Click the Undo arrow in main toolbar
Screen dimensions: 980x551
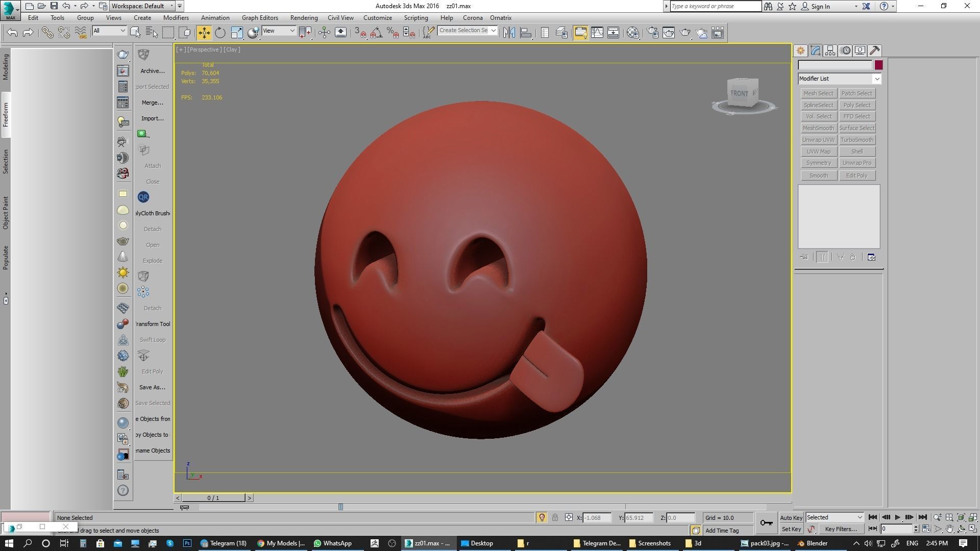pyautogui.click(x=12, y=33)
